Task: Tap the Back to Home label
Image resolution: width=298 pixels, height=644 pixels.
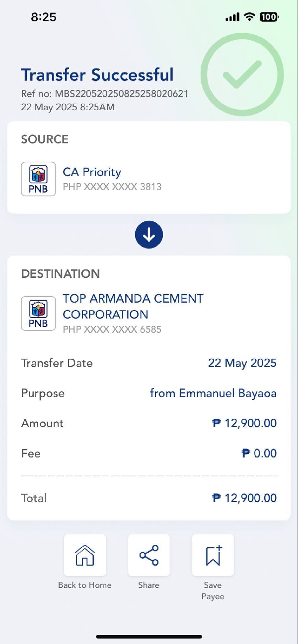Action: [85, 585]
